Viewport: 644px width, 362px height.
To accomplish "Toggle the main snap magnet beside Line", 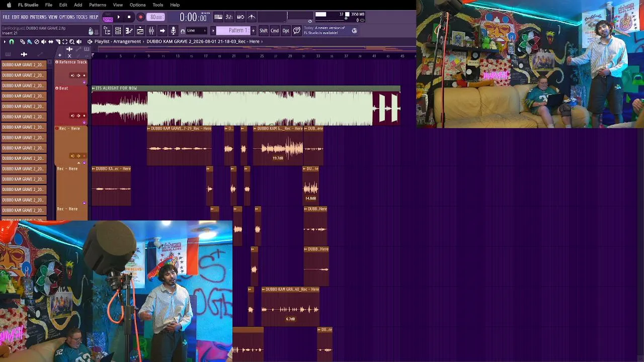I will point(183,31).
